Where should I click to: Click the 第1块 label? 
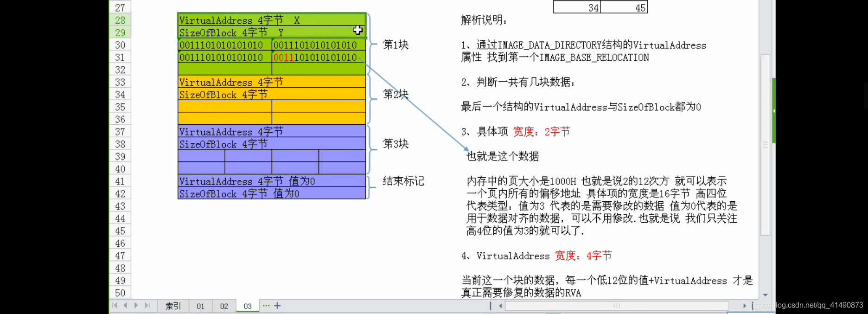pyautogui.click(x=396, y=45)
